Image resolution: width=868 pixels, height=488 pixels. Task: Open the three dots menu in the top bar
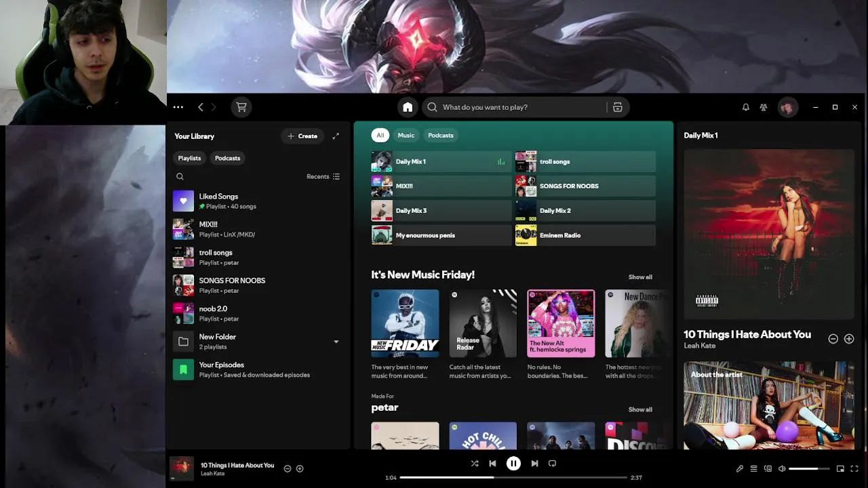178,107
